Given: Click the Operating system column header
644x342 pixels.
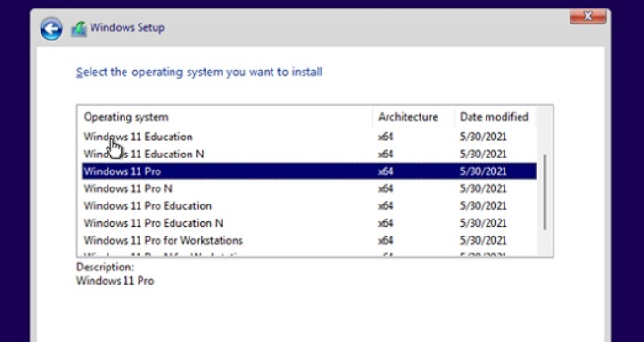Looking at the screenshot, I should (x=227, y=117).
